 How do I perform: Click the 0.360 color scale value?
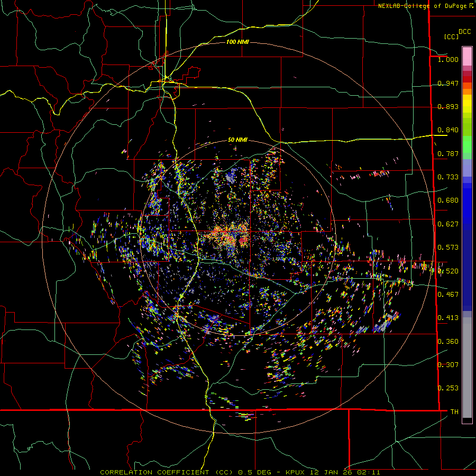(448, 342)
